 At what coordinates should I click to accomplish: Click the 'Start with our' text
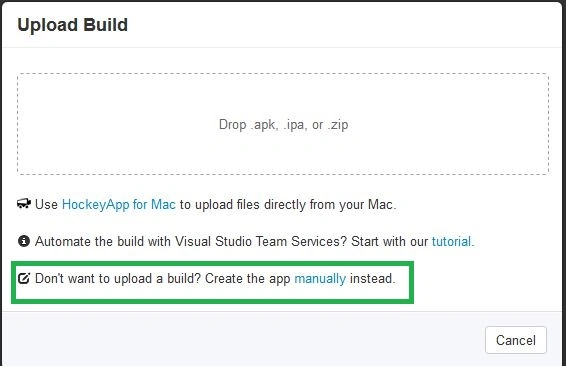[389, 241]
